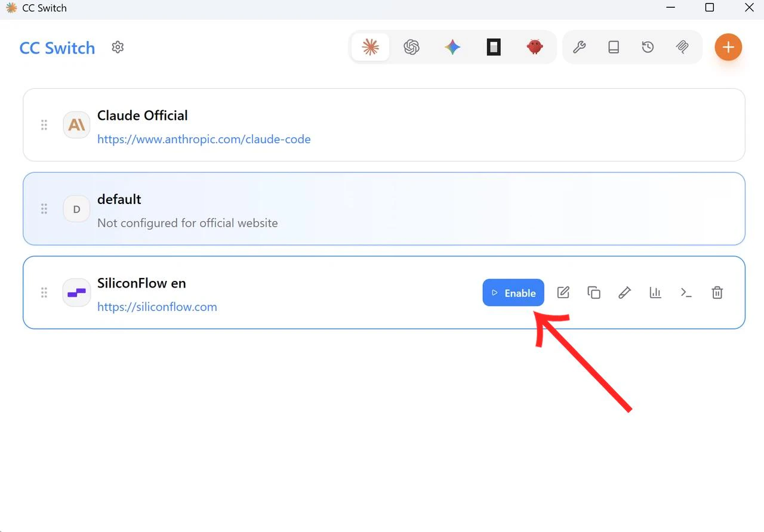Open the paperclip icon panel
Screen dimensions: 764x532
pyautogui.click(x=682, y=47)
